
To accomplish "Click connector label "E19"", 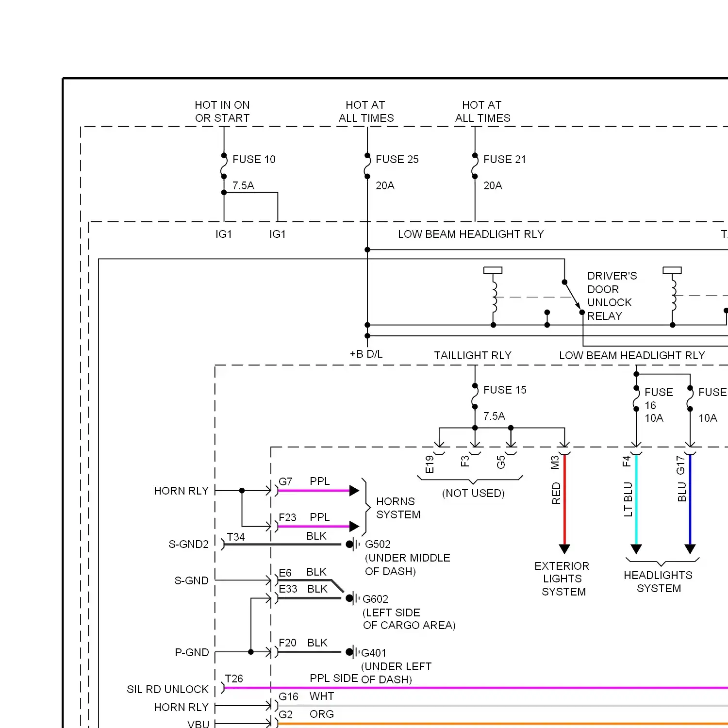I will (x=430, y=464).
